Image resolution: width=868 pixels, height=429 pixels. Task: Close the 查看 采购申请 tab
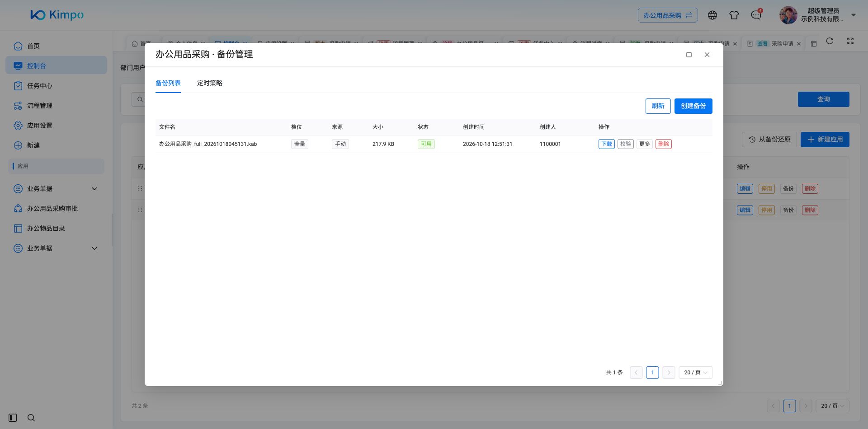click(799, 44)
